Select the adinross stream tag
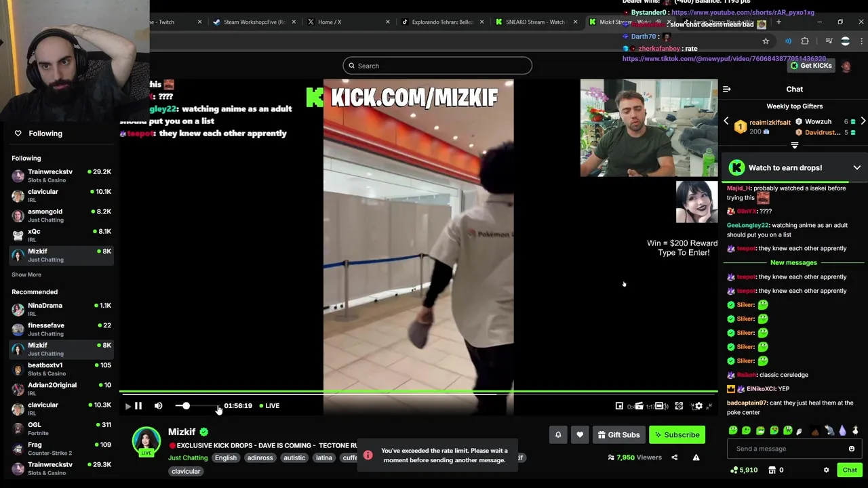Image resolution: width=868 pixels, height=488 pixels. [x=260, y=457]
